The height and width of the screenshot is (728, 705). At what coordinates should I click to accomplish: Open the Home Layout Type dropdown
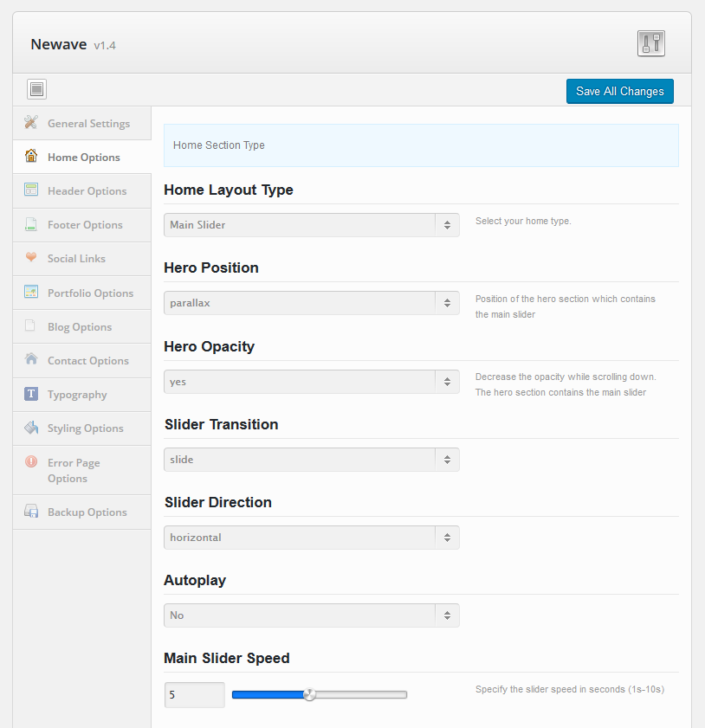tap(312, 225)
